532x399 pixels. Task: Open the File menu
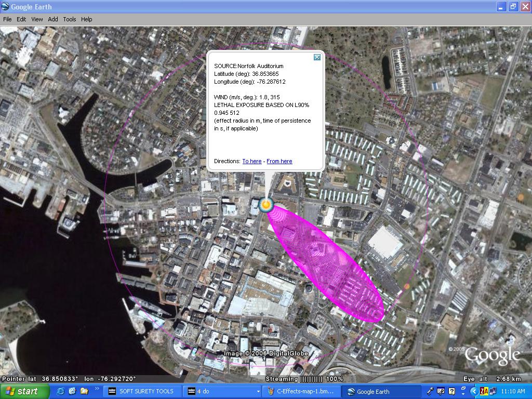7,19
